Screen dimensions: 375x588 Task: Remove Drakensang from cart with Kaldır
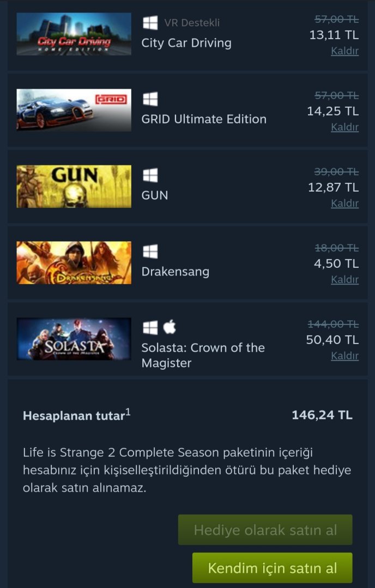coord(344,280)
